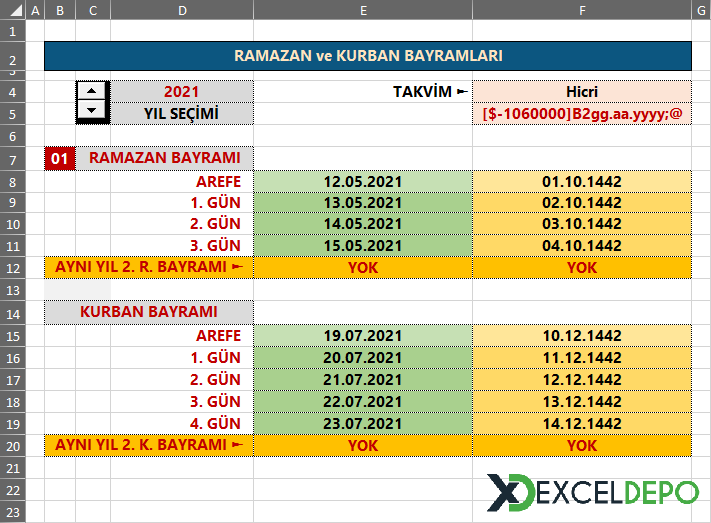The width and height of the screenshot is (711, 523).
Task: Select the Hijri date 10.12.1442 cell
Action: point(581,335)
